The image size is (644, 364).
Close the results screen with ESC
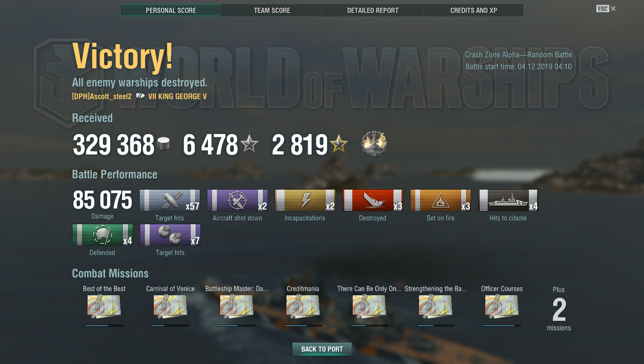(606, 9)
